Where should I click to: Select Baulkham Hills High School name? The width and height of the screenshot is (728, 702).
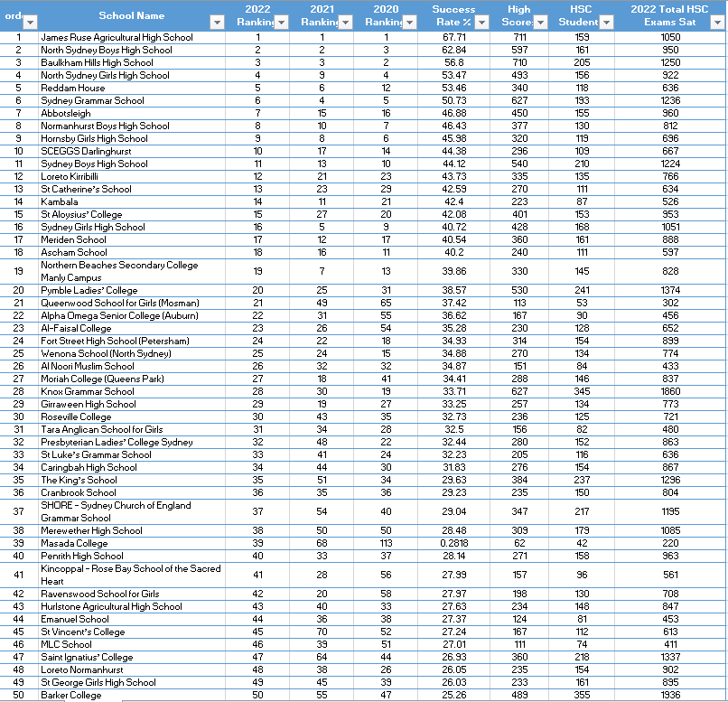pos(97,62)
